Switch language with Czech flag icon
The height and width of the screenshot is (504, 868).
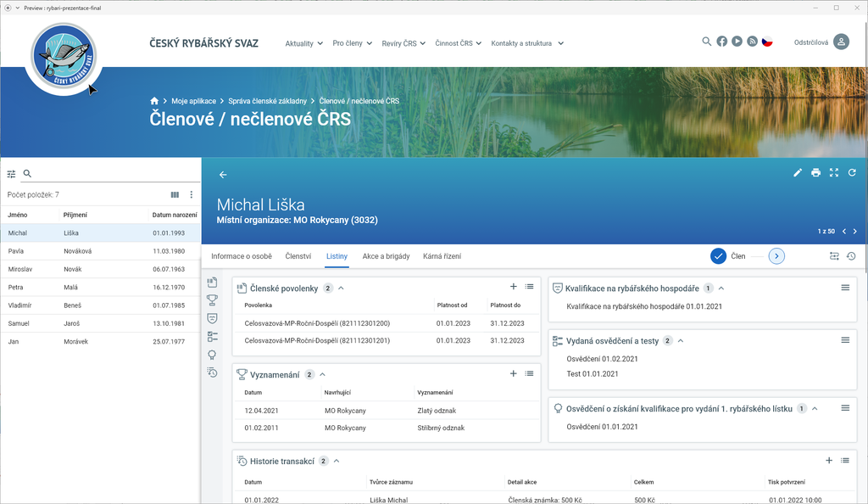[767, 42]
